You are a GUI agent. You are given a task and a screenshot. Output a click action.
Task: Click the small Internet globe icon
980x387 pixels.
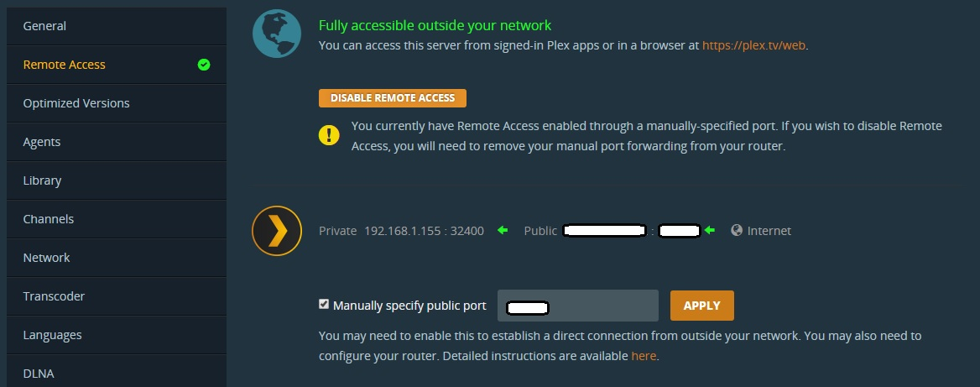click(x=736, y=231)
